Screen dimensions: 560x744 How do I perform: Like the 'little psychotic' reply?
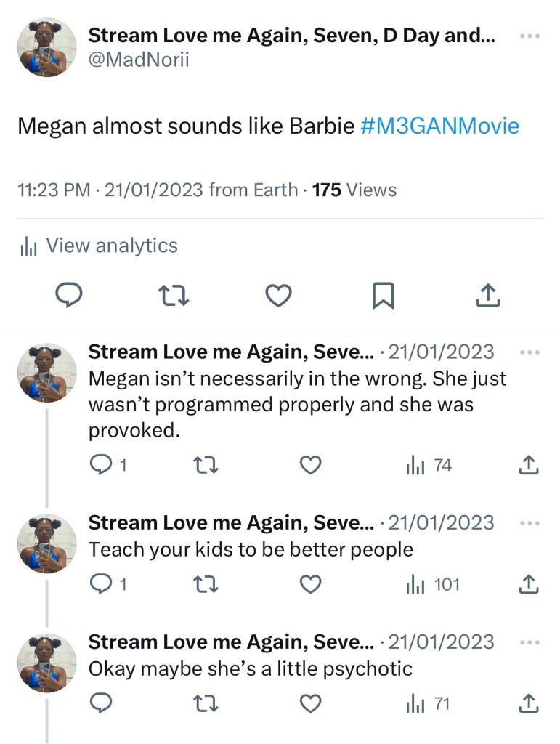coord(311,703)
